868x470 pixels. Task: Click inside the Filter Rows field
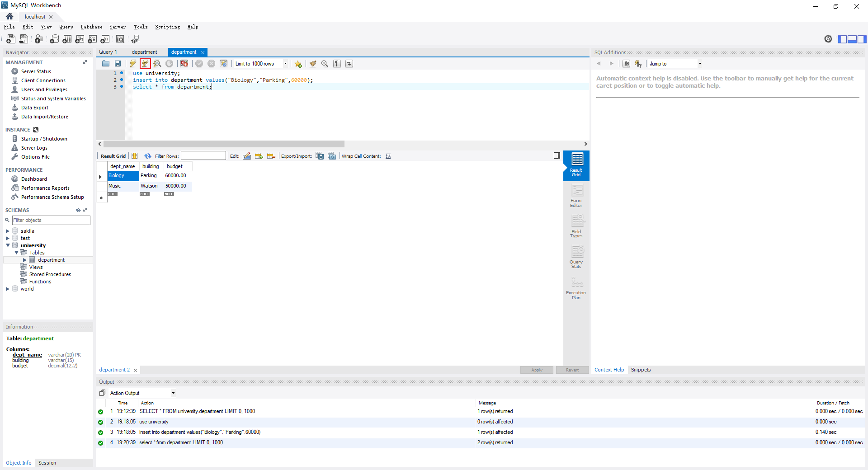pyautogui.click(x=203, y=156)
